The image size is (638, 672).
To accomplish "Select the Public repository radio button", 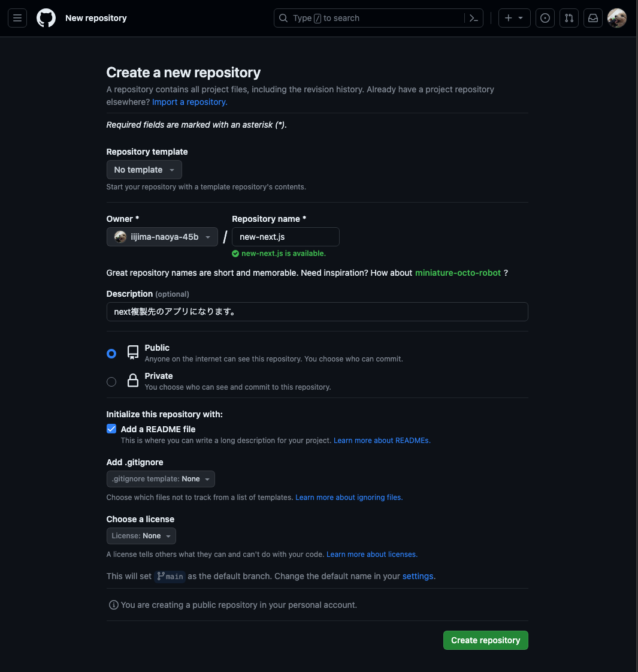I will (x=111, y=354).
